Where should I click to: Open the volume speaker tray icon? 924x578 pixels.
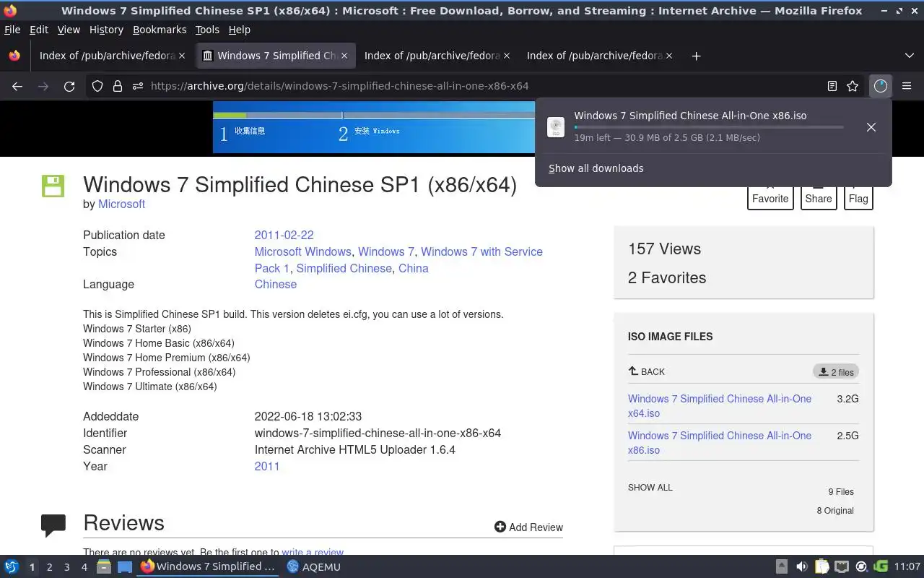(x=801, y=566)
